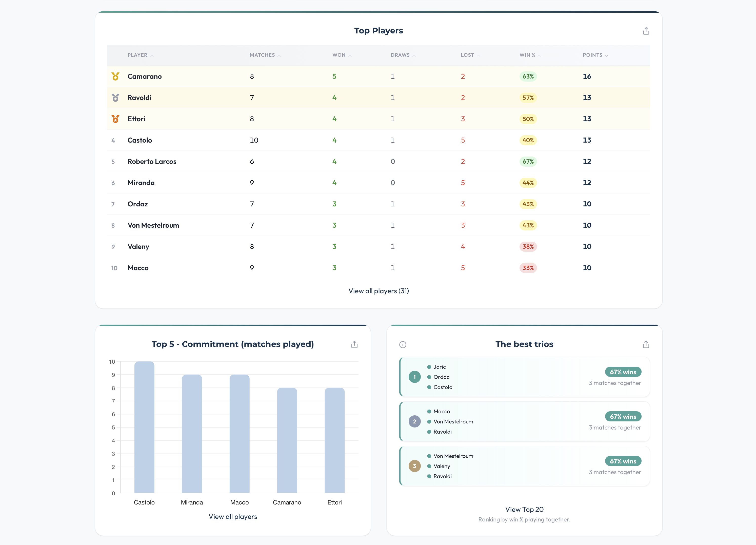756x545 pixels.
Task: Click Castolo's bar in commitment chart
Action: (x=144, y=427)
